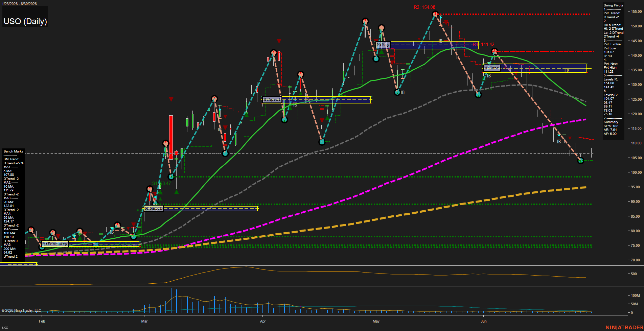Select the 20 MA value 122.81
The height and width of the screenshot is (331, 644).
tap(9, 206)
